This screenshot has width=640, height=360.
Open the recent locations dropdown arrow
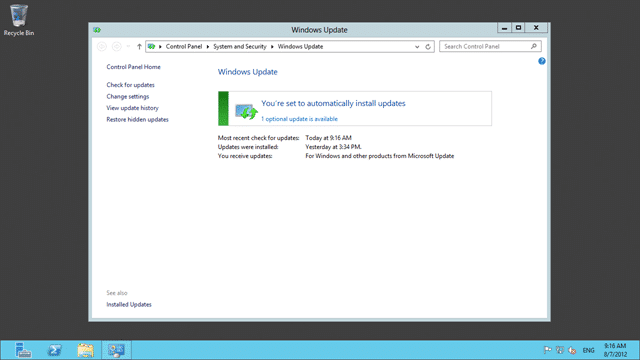(128, 47)
